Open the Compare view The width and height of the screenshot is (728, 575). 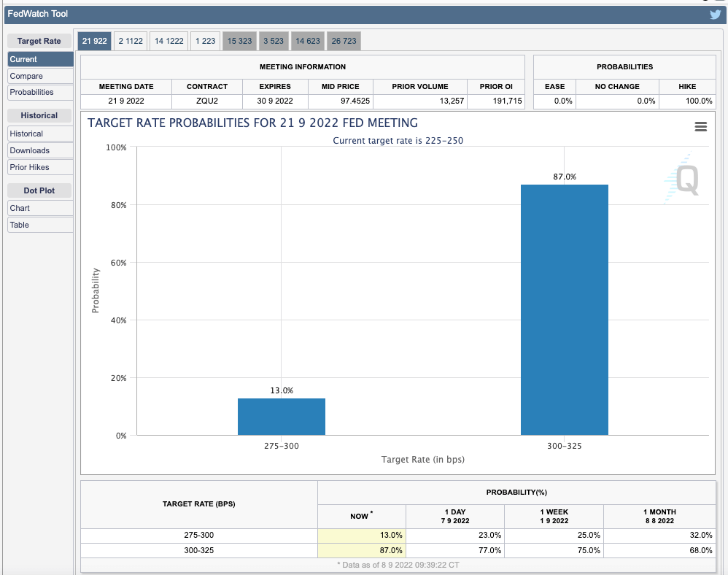[x=40, y=76]
